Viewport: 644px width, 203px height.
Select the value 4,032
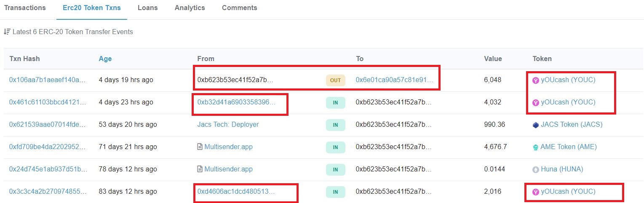click(x=492, y=102)
